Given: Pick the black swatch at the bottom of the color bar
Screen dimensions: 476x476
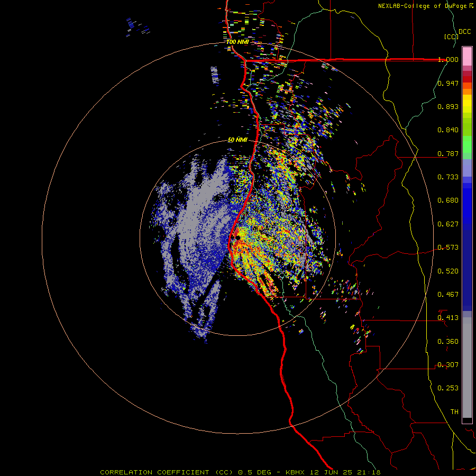Looking at the screenshot, I should [x=467, y=420].
